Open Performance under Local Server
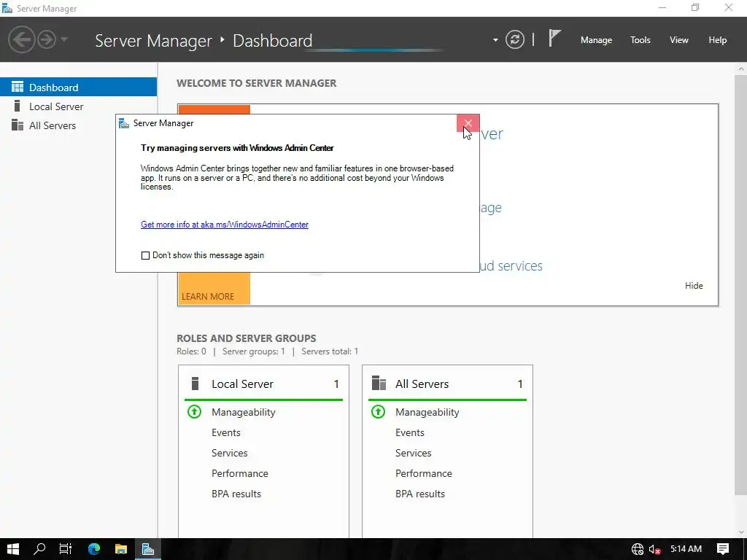This screenshot has height=560, width=747. tap(239, 473)
